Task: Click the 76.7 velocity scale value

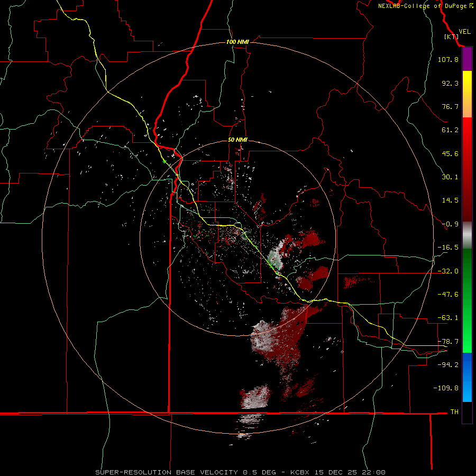Action: point(450,106)
